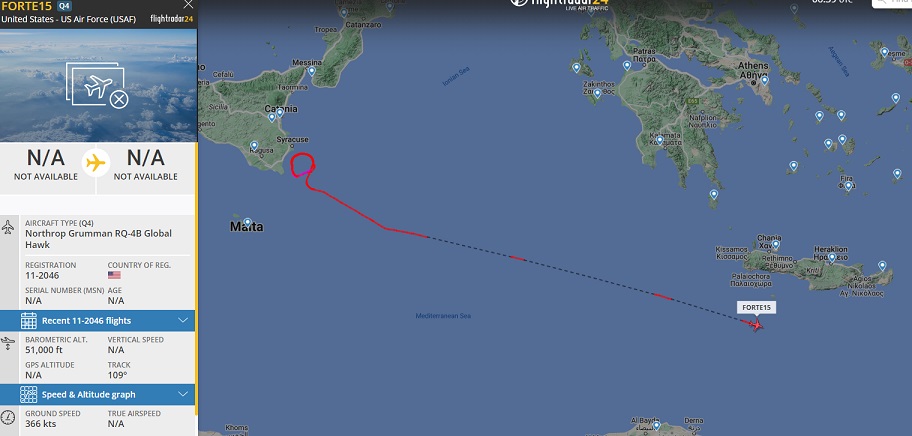Click the Chania airport marker on Crete
This screenshot has width=912, height=436.
click(775, 244)
